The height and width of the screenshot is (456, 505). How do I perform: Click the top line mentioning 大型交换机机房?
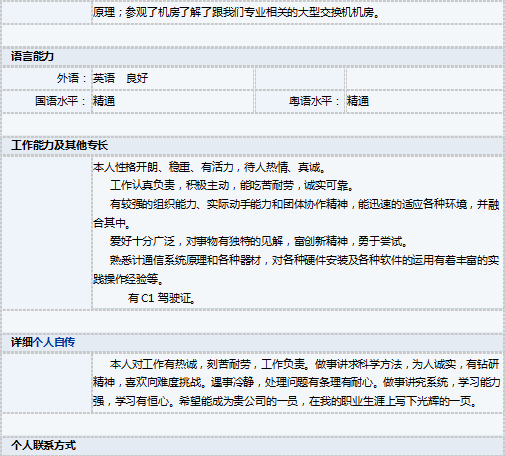point(236,12)
